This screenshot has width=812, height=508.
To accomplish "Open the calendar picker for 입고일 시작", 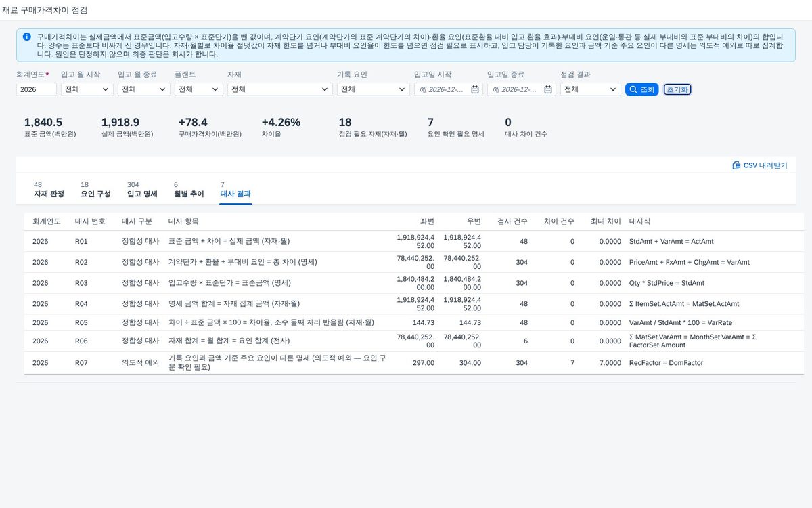I will tap(475, 89).
